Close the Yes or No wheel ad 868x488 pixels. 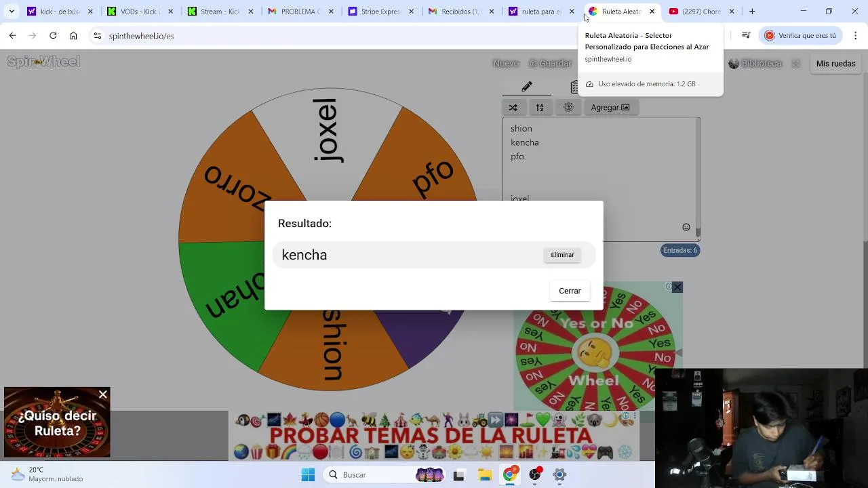(x=677, y=287)
